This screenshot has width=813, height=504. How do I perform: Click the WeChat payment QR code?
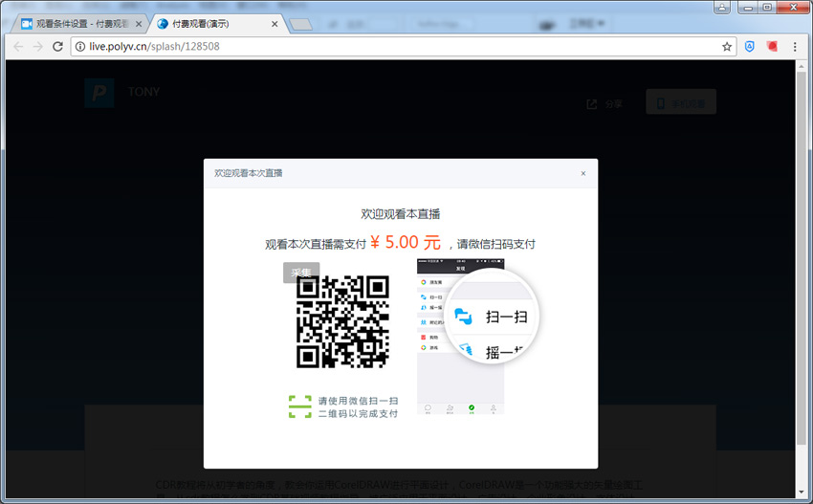pyautogui.click(x=342, y=322)
